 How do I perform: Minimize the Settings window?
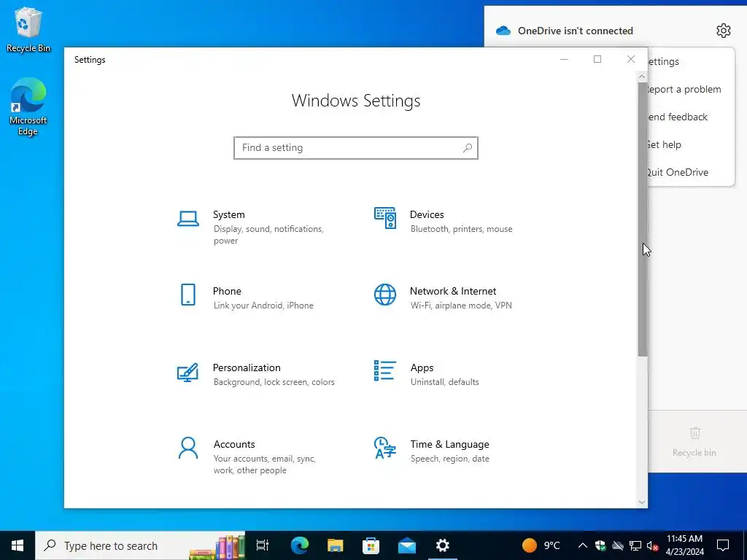564,59
